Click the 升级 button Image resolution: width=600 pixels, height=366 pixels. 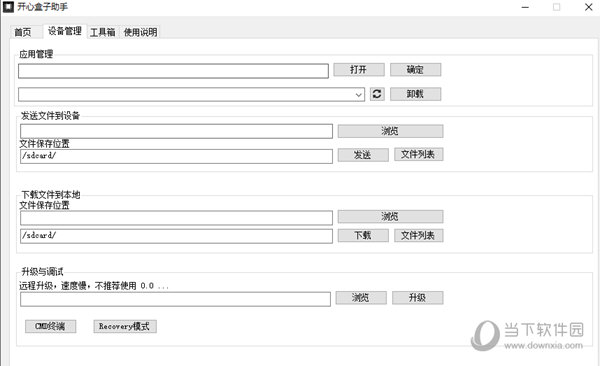(x=418, y=298)
